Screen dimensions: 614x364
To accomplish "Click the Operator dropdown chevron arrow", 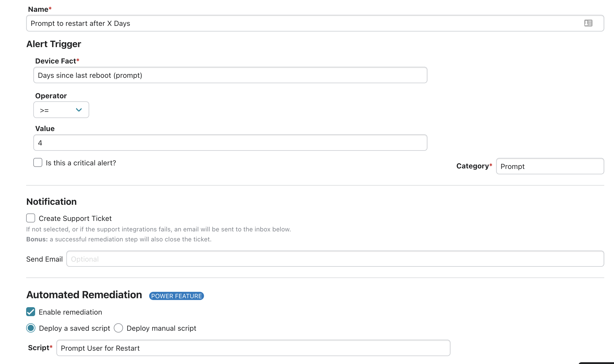I will click(x=79, y=110).
